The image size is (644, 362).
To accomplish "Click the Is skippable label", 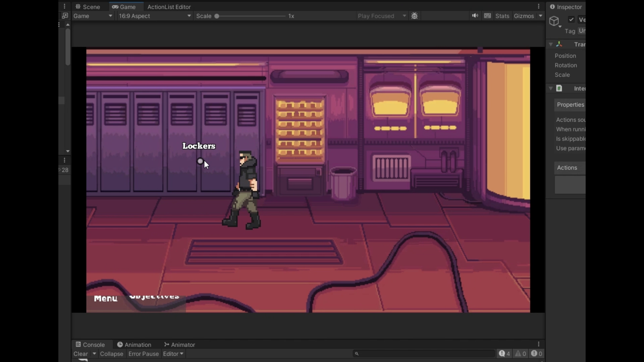I will 571,139.
